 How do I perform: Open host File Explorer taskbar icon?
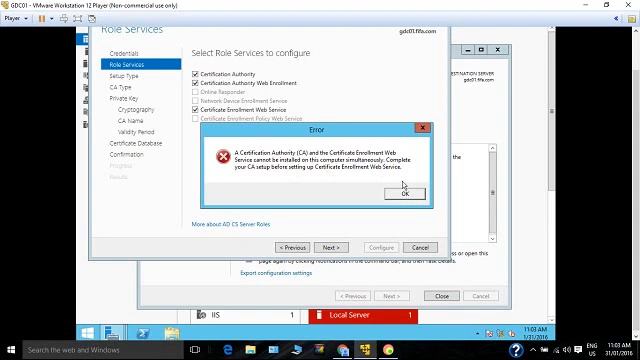point(250,350)
